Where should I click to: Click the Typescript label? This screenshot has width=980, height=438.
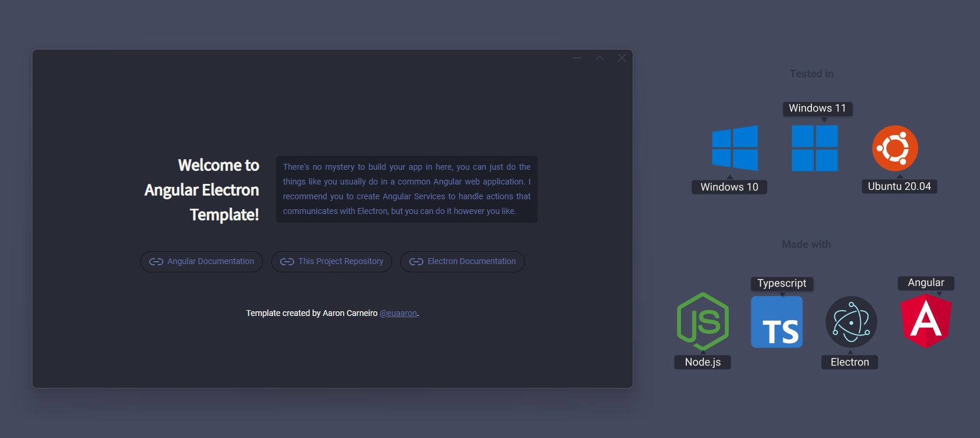click(782, 284)
